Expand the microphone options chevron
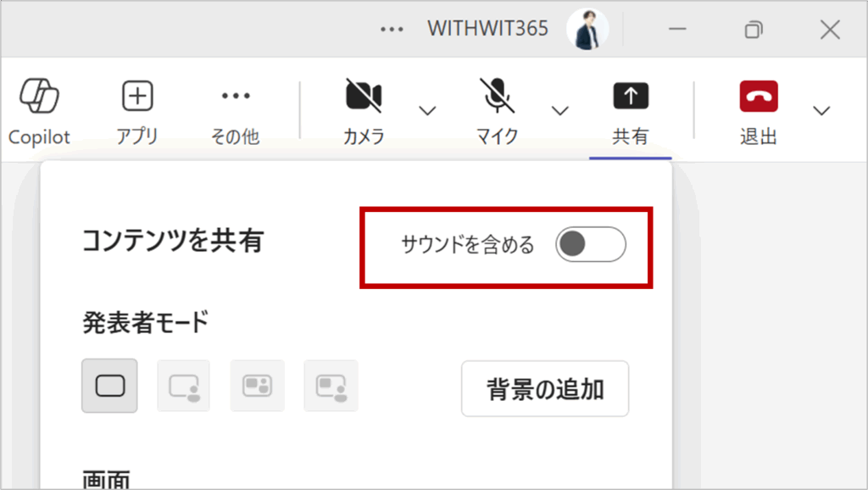 [x=560, y=111]
